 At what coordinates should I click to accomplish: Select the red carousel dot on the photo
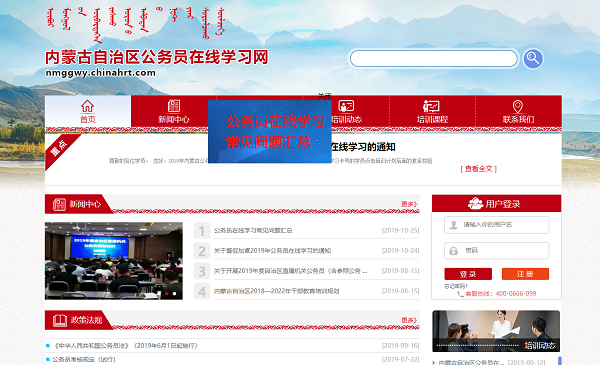point(166,293)
